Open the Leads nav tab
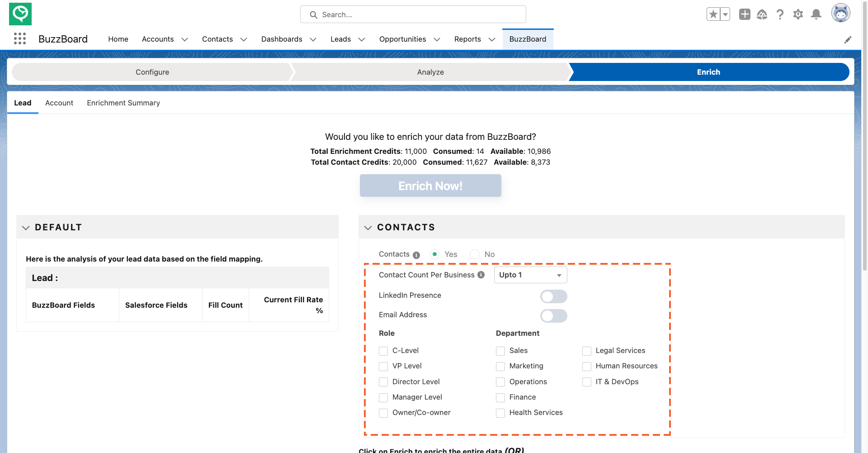This screenshot has width=868, height=453. pyautogui.click(x=340, y=39)
